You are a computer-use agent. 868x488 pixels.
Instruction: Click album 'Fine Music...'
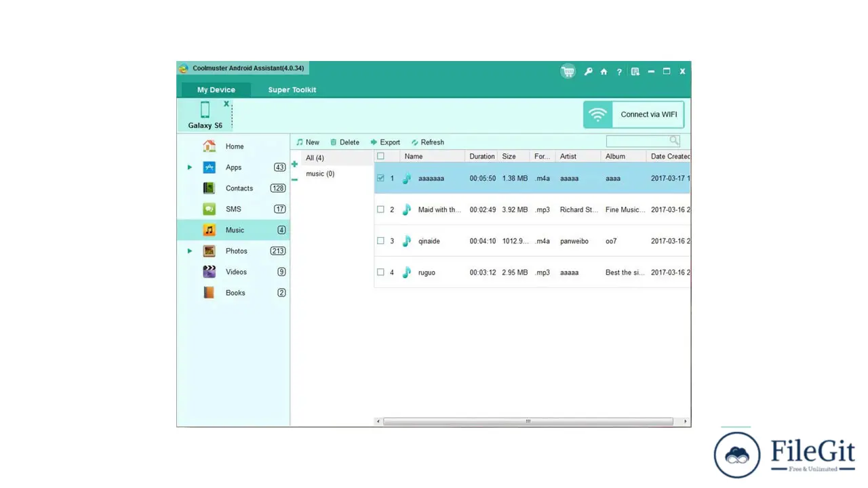(625, 210)
